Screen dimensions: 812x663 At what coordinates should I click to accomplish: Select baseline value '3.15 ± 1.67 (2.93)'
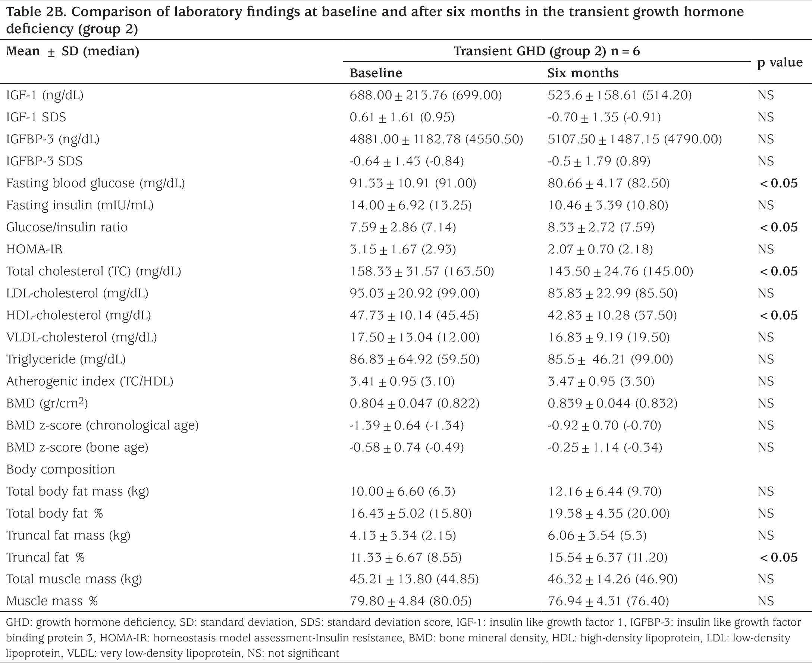(x=403, y=249)
